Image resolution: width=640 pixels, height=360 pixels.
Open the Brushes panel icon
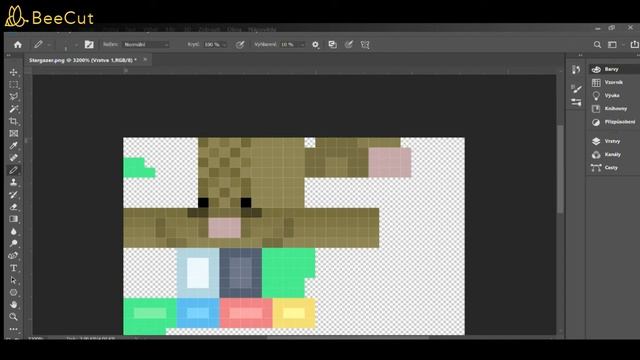(576, 89)
